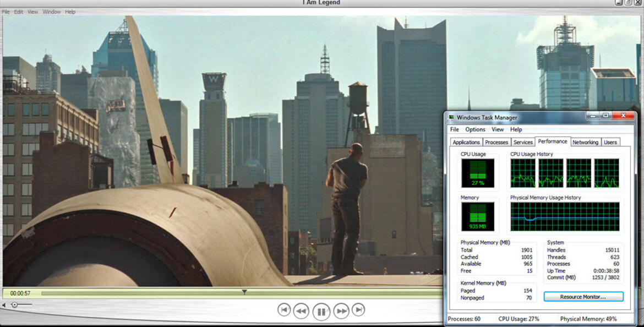Click the status bar Processes: 60 entry
This screenshot has height=327, width=644.
coord(464,319)
